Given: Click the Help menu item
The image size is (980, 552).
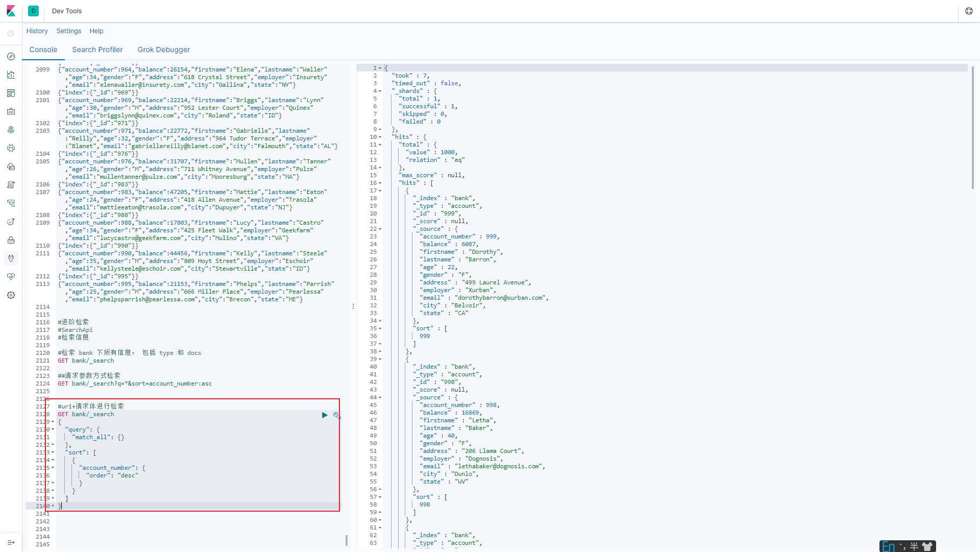Looking at the screenshot, I should coord(95,31).
